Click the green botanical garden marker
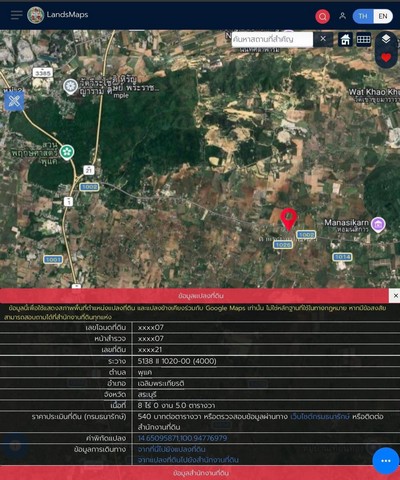 tap(67, 152)
